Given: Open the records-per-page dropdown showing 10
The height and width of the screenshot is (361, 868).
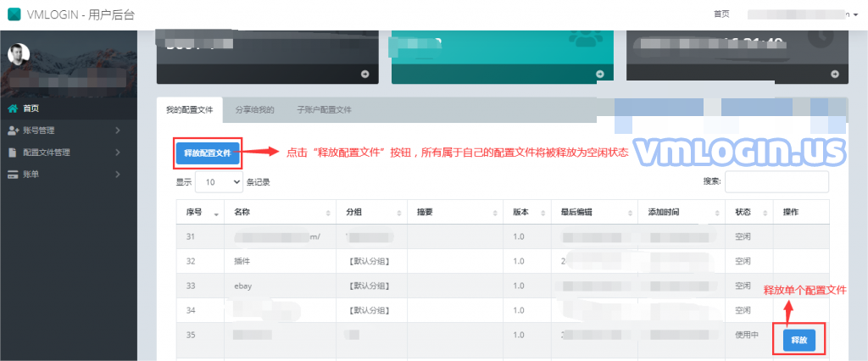Looking at the screenshot, I should coord(220,181).
